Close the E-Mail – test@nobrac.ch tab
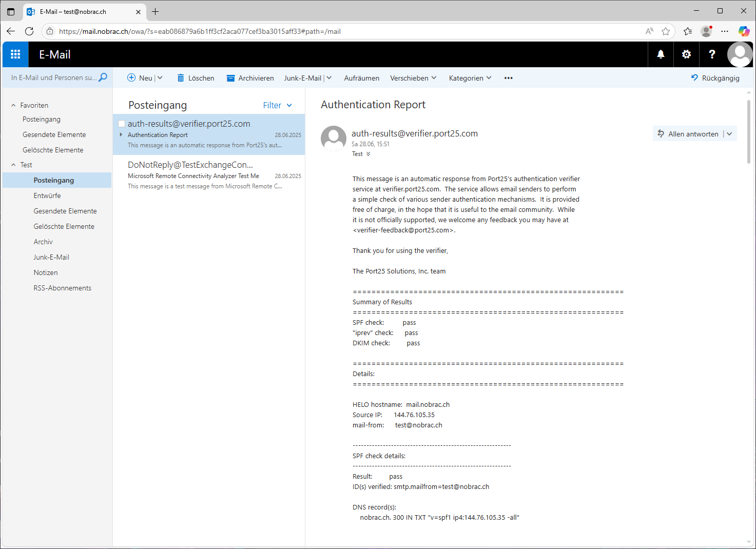 pyautogui.click(x=138, y=11)
